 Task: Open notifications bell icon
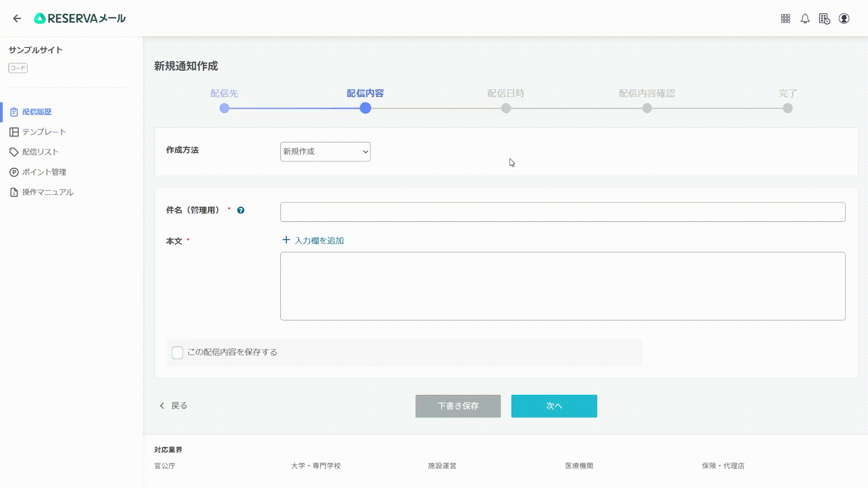pos(805,19)
